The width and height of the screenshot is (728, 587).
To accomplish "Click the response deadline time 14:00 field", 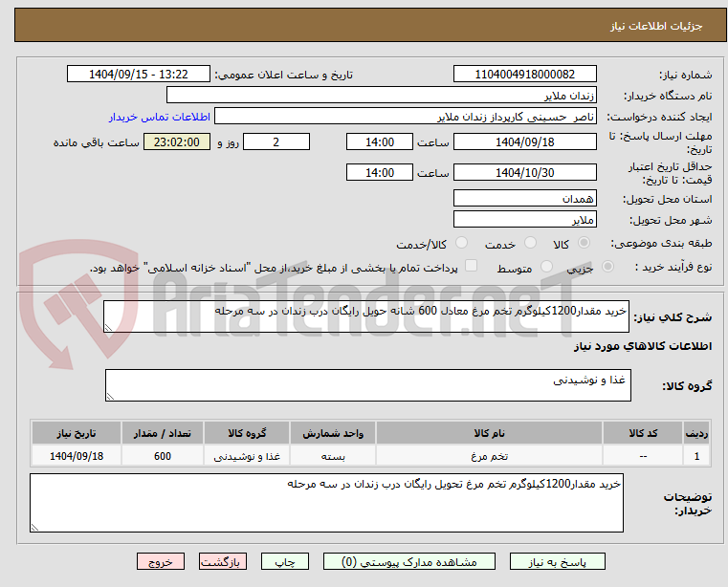I will coord(380,142).
